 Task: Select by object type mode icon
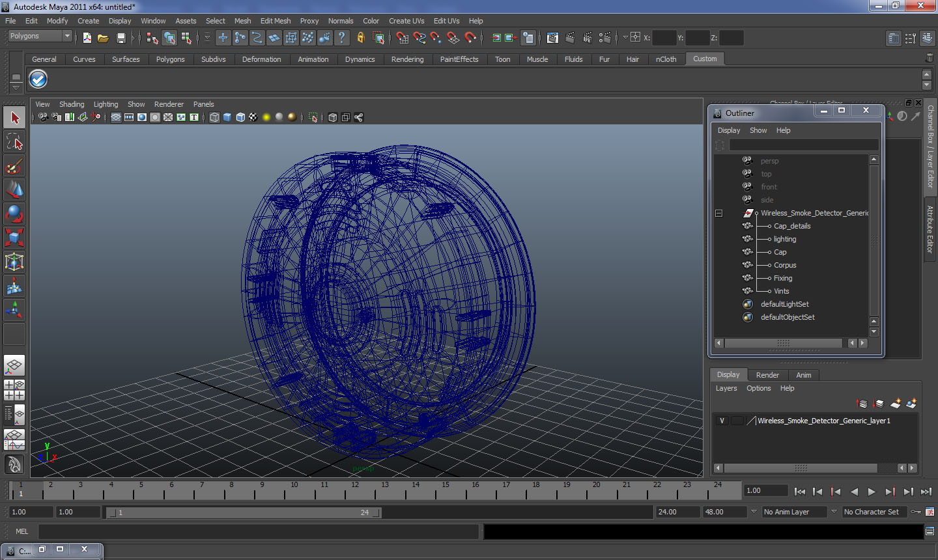(x=169, y=38)
